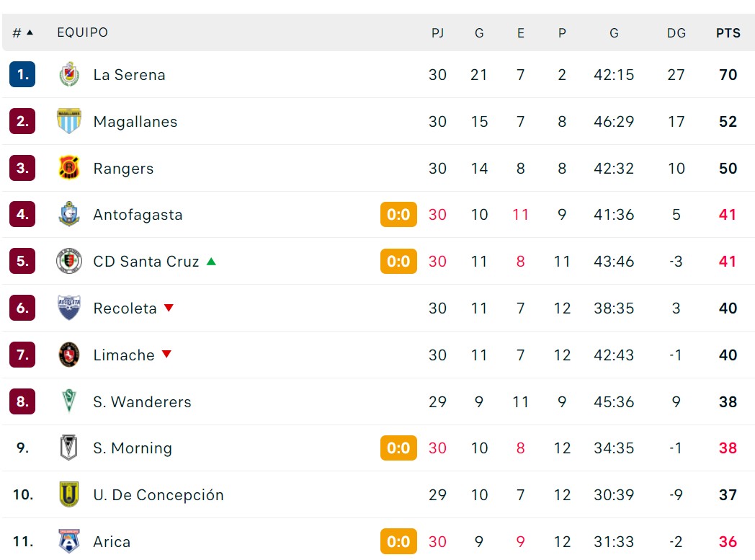The width and height of the screenshot is (755, 560).
Task: Click the blue position 1 badge
Action: coord(22,74)
